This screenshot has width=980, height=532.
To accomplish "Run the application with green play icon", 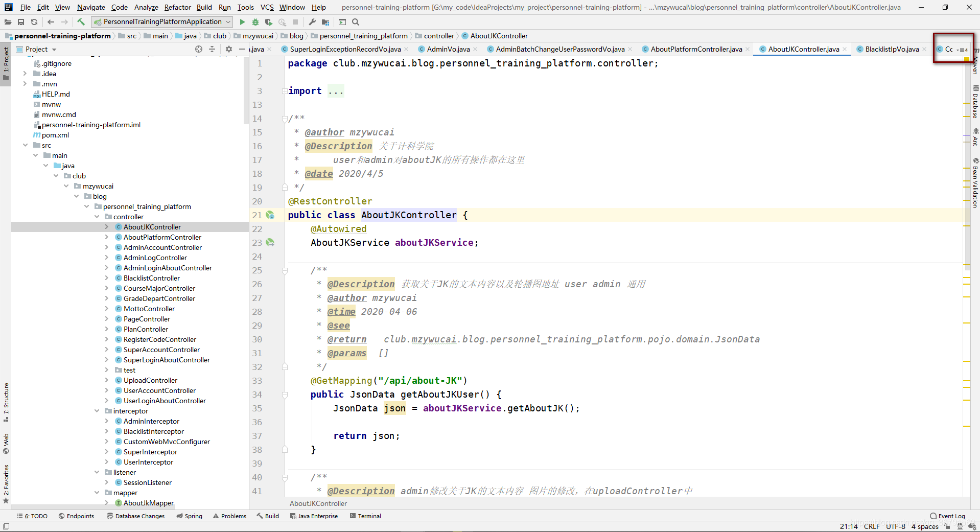I will [x=242, y=22].
